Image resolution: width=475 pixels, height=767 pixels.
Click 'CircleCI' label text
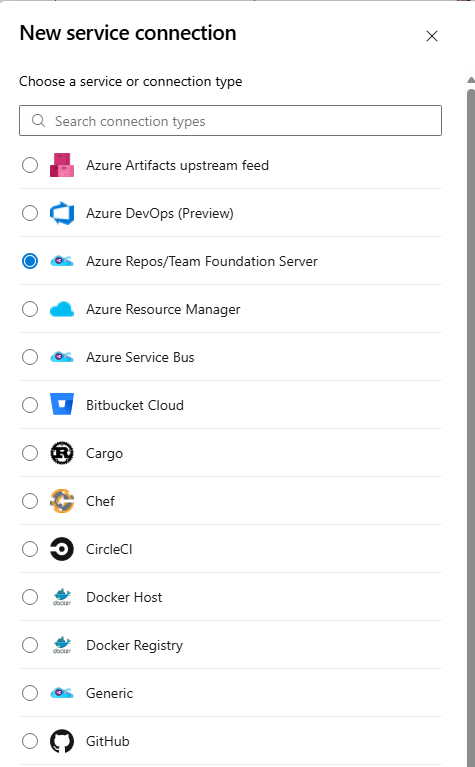point(109,549)
